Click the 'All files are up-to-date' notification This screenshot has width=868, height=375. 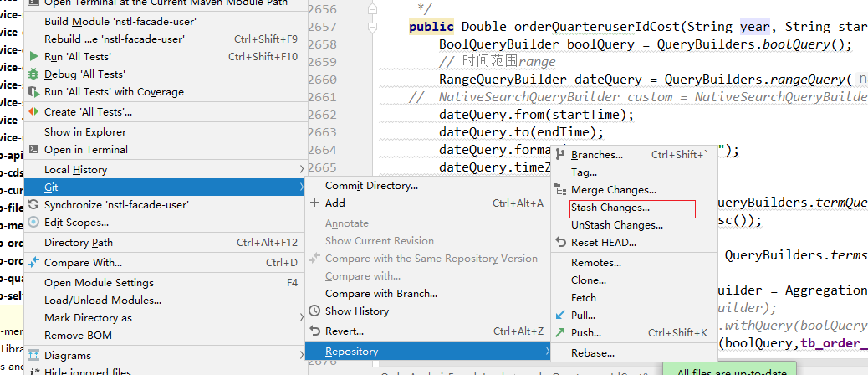point(728,370)
